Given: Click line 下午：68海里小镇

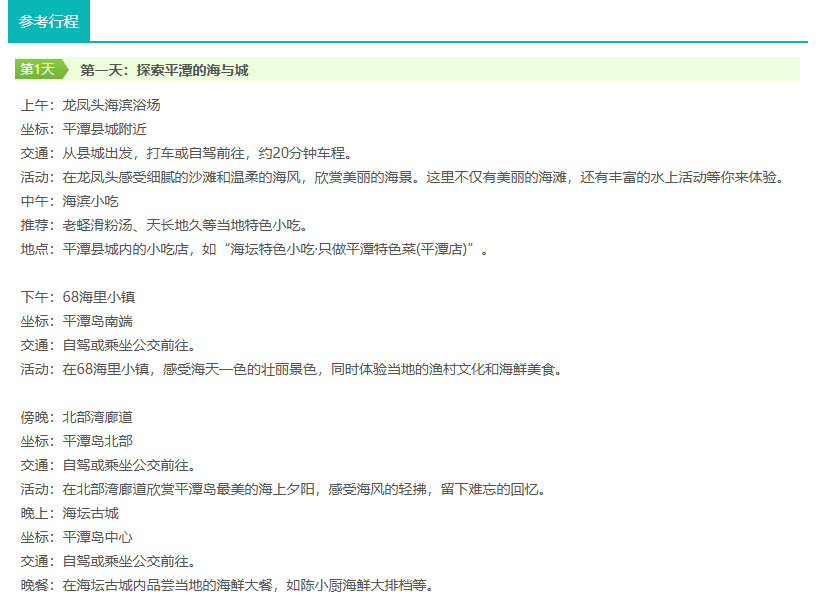Looking at the screenshot, I should coord(78,297).
